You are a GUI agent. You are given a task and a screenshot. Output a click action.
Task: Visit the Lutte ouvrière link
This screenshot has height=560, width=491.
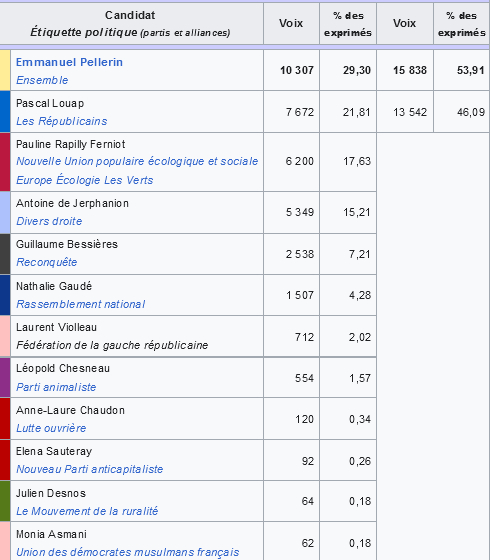click(51, 428)
